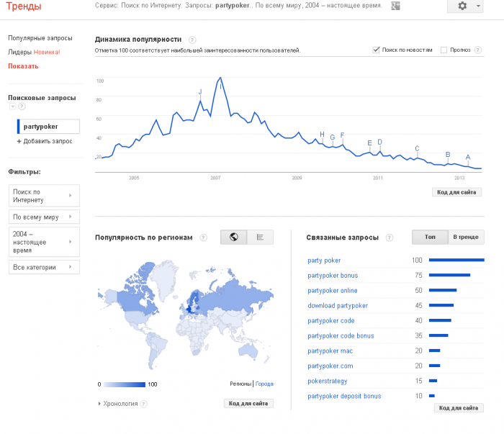The width and height of the screenshot is (504, 434).
Task: Open the Все категории filter dropdown
Action: (44, 267)
